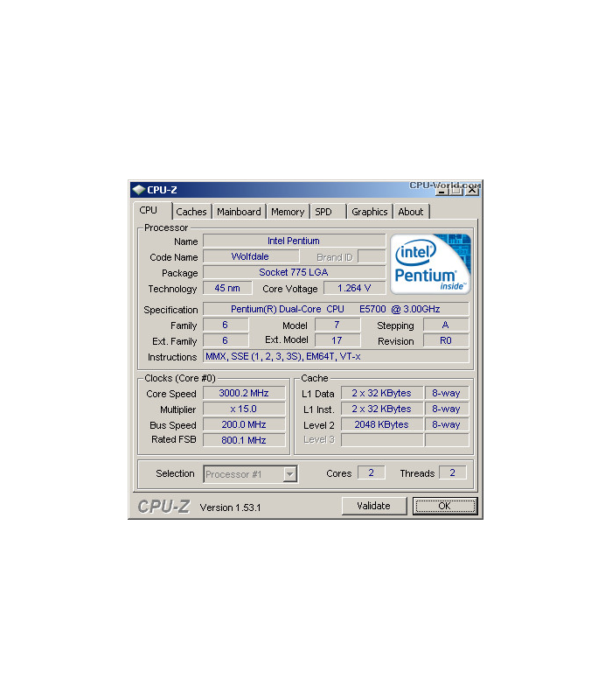
Task: Minimize the CPU-Z window
Action: (x=442, y=191)
